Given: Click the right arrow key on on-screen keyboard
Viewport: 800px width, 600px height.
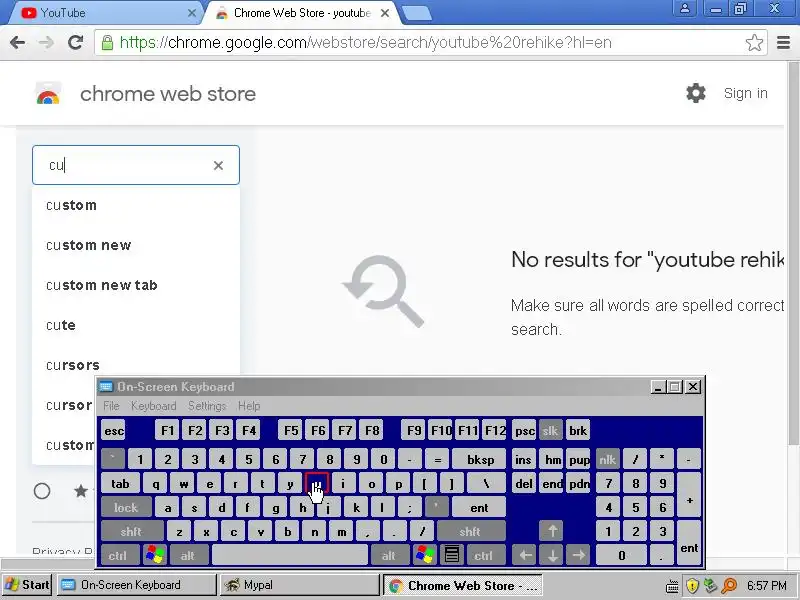Looking at the screenshot, I should [578, 555].
